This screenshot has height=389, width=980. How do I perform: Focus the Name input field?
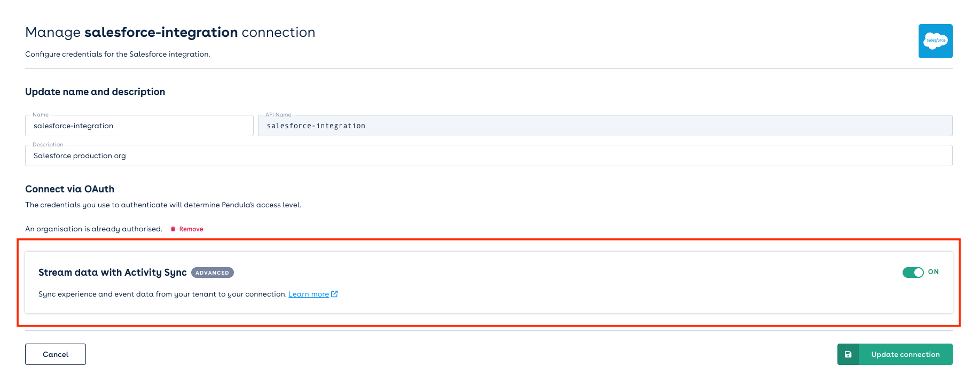pos(139,126)
